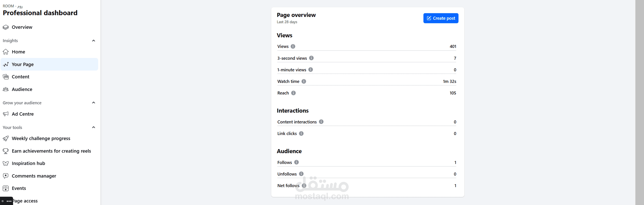The height and width of the screenshot is (205, 644).
Task: Click the info icon next to Unfollows
Action: [x=301, y=174]
